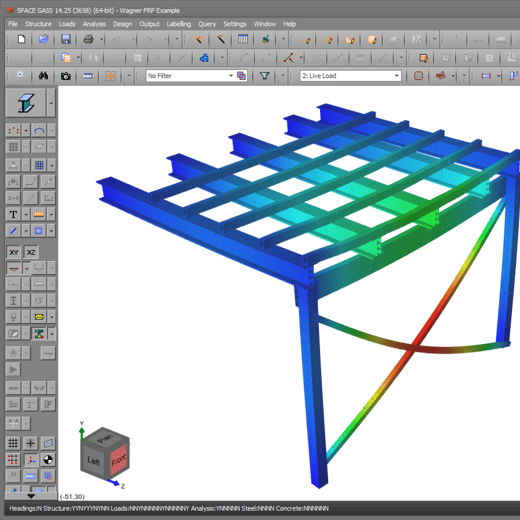Open the Analysis menu
The height and width of the screenshot is (520, 520).
(x=94, y=24)
